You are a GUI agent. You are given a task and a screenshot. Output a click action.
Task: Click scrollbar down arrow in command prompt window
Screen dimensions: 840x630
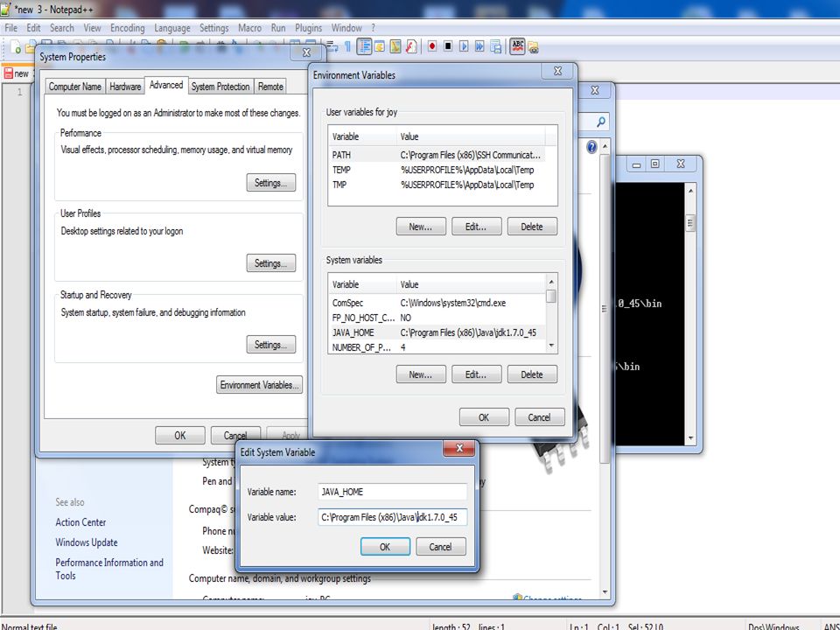(x=690, y=438)
